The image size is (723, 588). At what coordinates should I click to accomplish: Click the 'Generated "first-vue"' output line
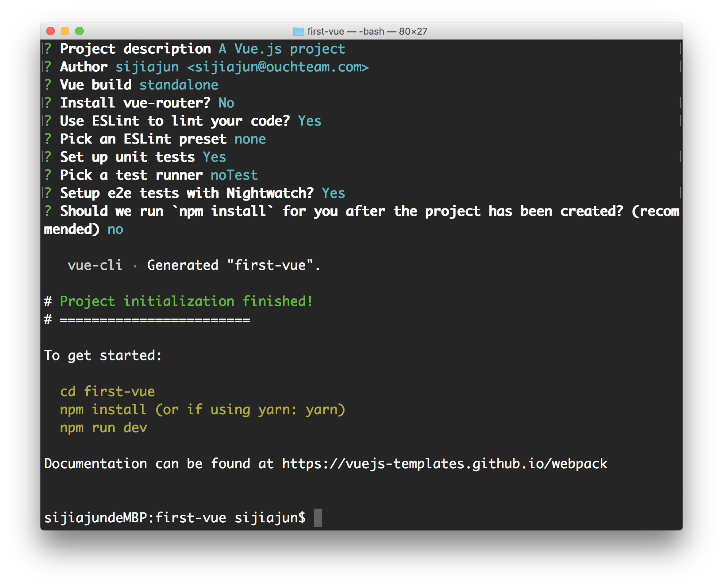point(233,266)
